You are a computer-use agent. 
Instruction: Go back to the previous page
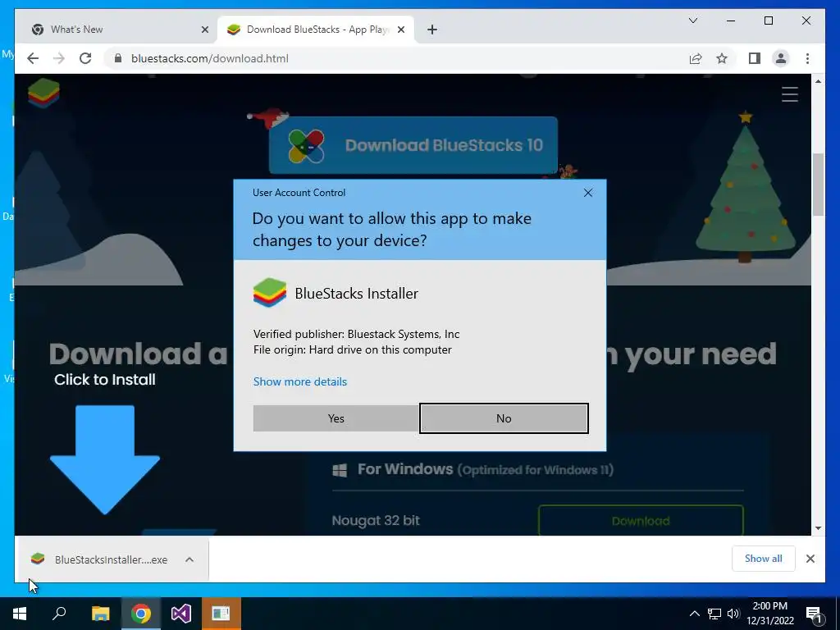33,58
